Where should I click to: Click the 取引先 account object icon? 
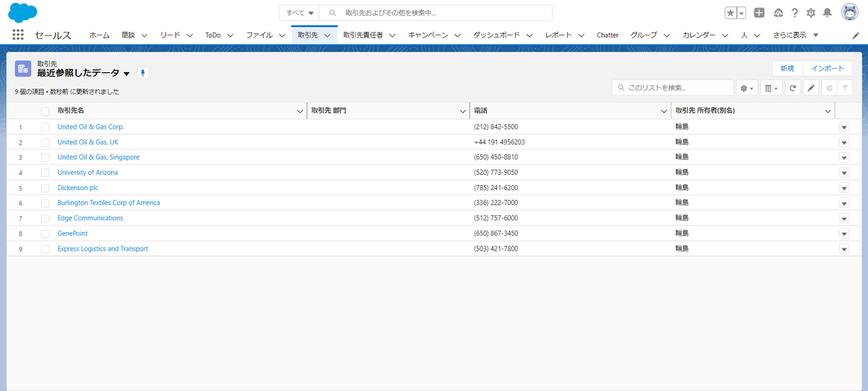coord(23,69)
